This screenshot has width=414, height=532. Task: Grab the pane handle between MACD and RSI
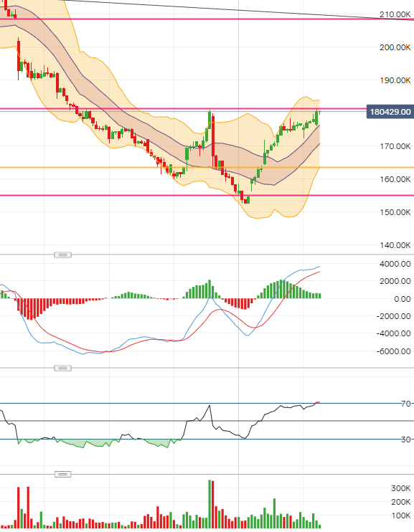point(63,368)
